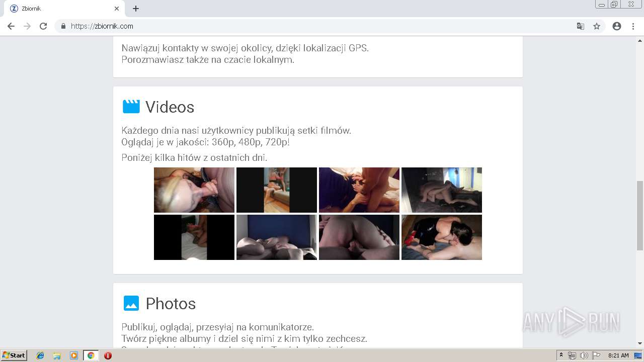Click the line "Każdego dnia nasi użytkownicy publikują"
This screenshot has width=644, height=362.
point(236,131)
